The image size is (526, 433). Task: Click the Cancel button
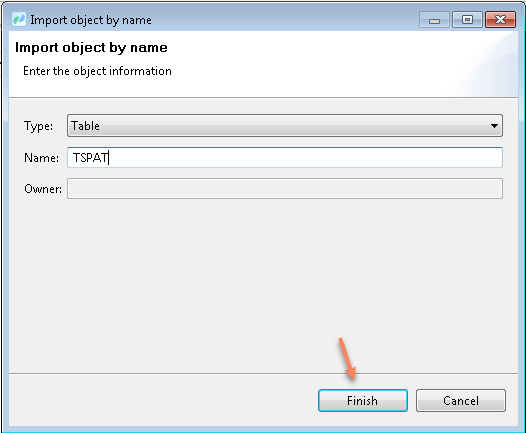[x=461, y=400]
